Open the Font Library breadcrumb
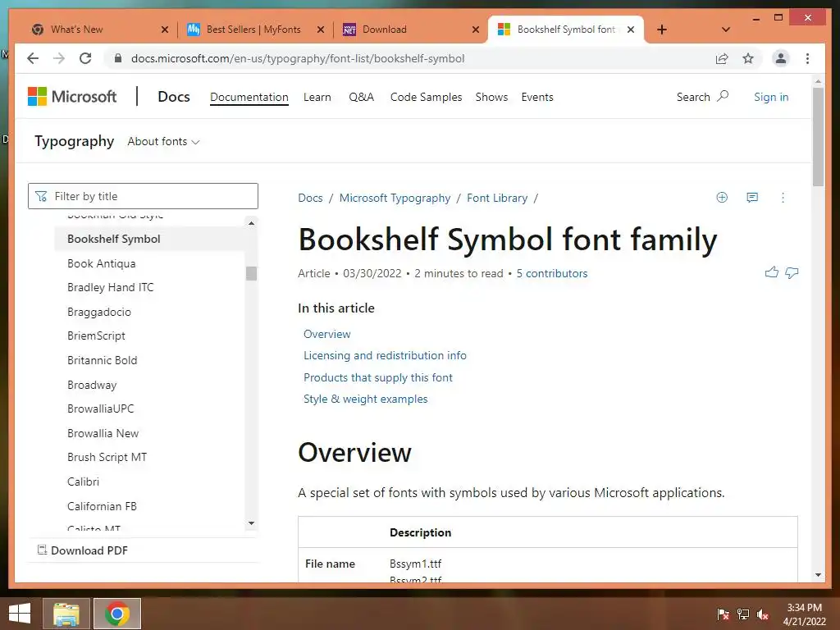The height and width of the screenshot is (630, 840). [x=497, y=199]
